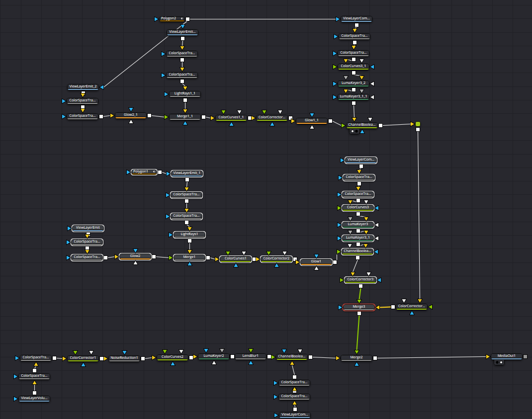Click the NoiseReduction1 node
The image size is (532, 419).
tap(124, 358)
